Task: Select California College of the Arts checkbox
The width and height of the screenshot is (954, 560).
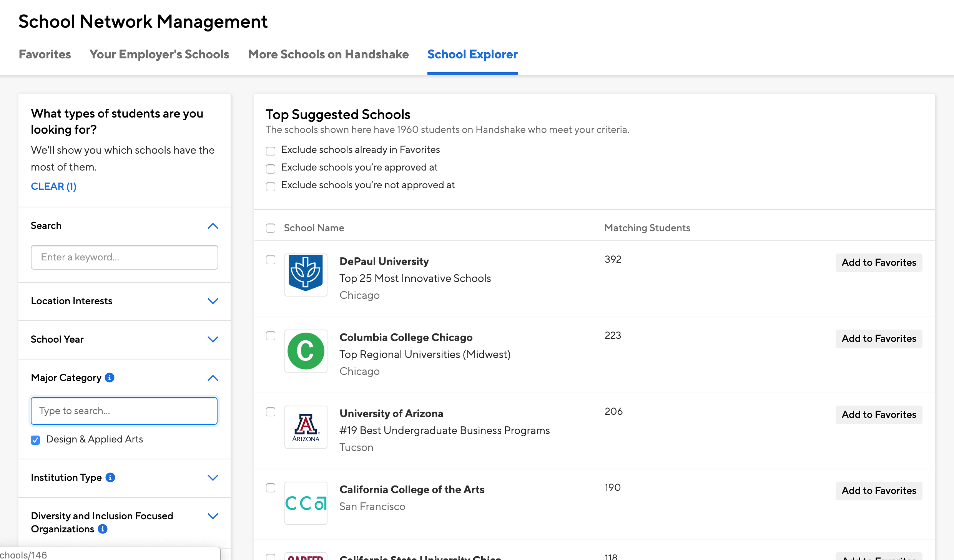Action: pyautogui.click(x=271, y=488)
